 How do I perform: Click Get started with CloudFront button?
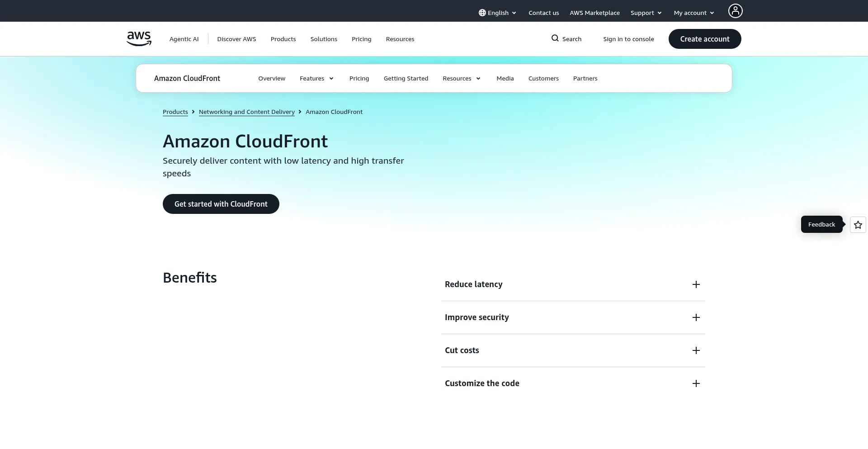click(x=221, y=204)
